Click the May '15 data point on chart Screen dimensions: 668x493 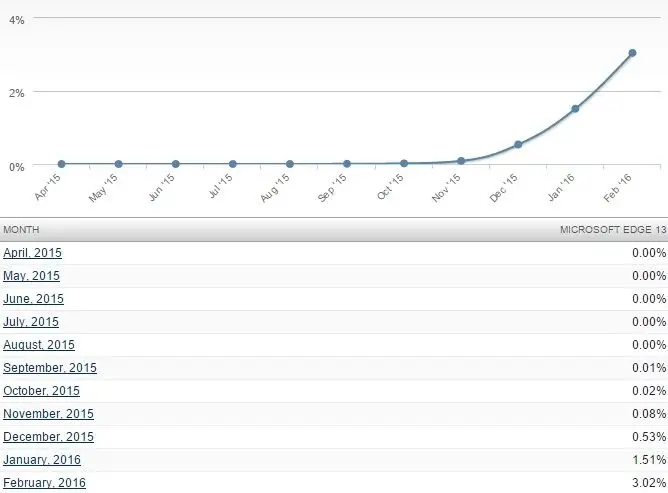click(x=118, y=164)
